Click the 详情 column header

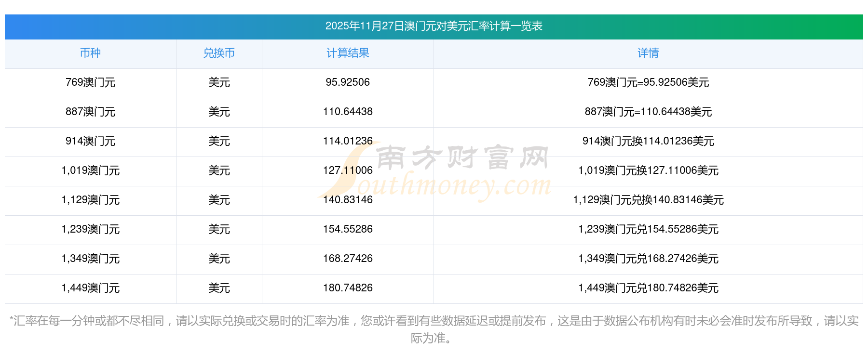648,53
